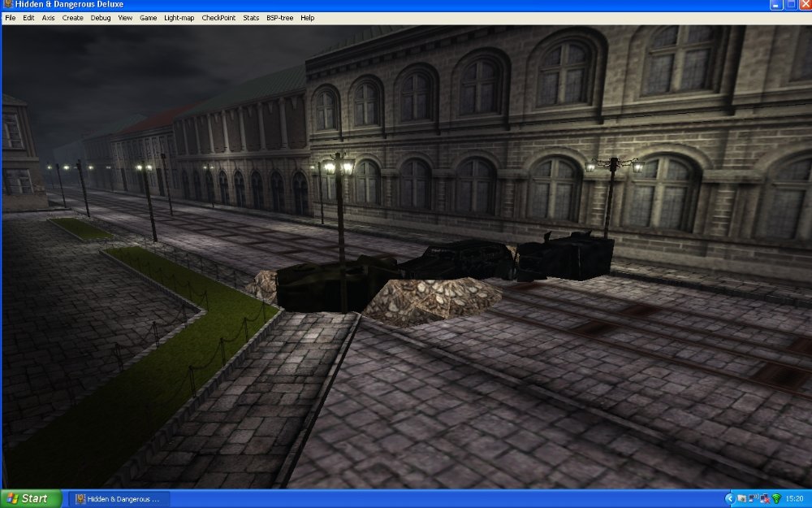Minimize the Hidden & Dangerous Deluxe window
The width and height of the screenshot is (812, 508).
[775, 5]
